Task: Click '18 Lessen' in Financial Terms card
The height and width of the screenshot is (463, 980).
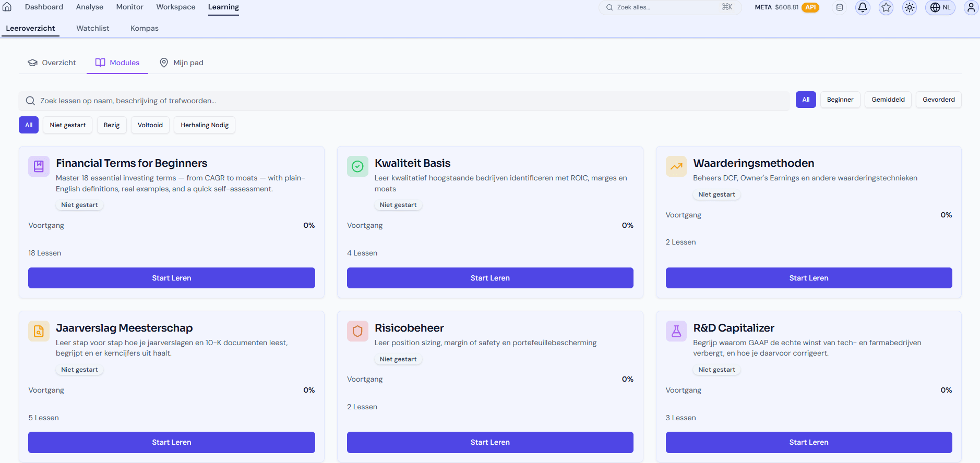Action: 45,253
